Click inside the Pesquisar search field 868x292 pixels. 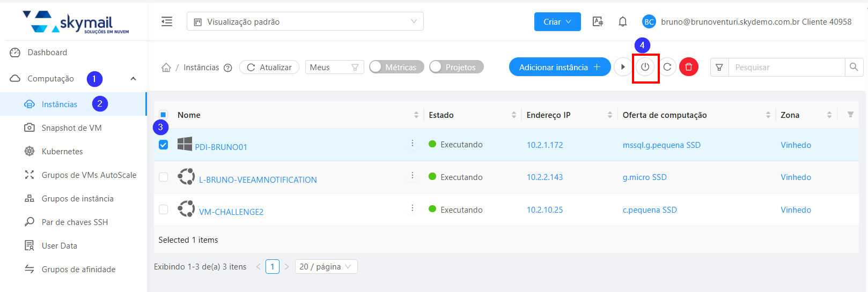click(786, 67)
